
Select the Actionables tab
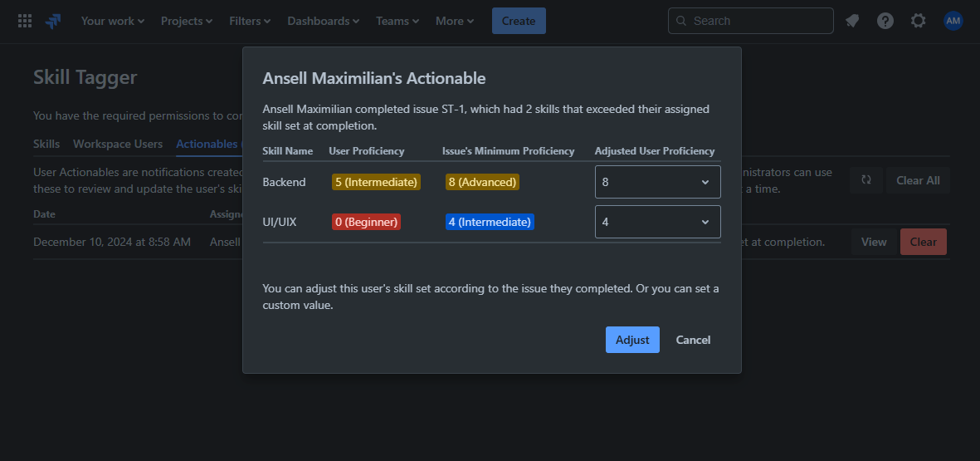pyautogui.click(x=209, y=144)
